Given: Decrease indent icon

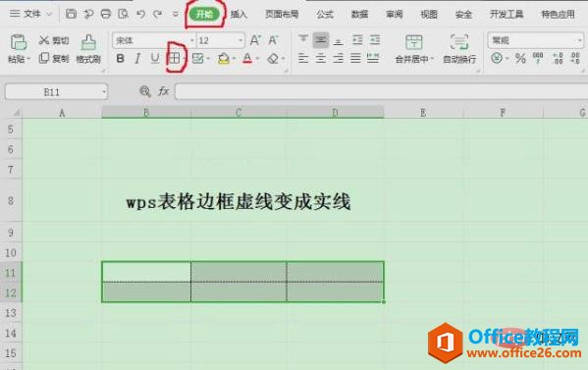Looking at the screenshot, I should tap(357, 39).
